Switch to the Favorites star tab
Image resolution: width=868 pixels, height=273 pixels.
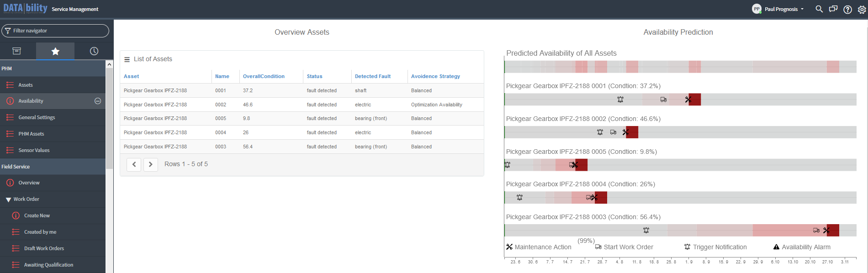(x=55, y=51)
